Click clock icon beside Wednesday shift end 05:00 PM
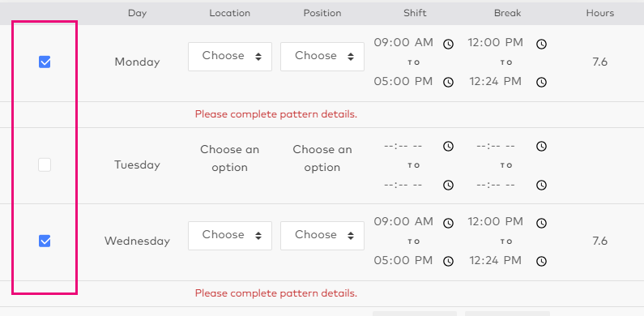The image size is (644, 316). [448, 262]
